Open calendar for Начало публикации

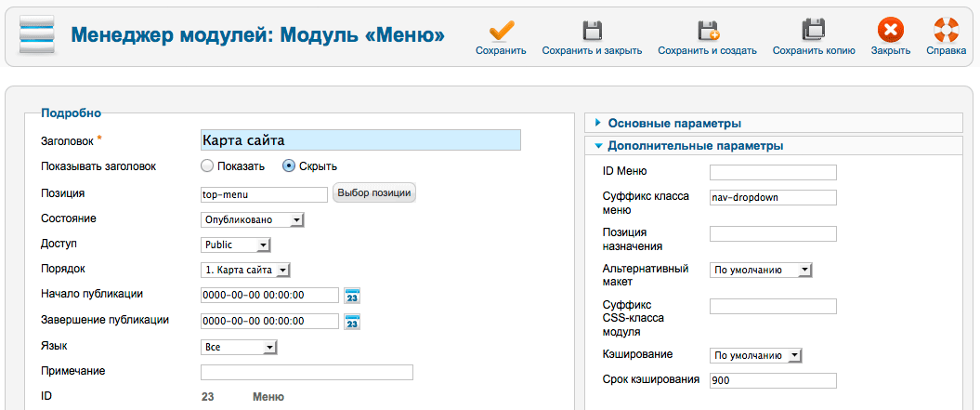pos(352,296)
